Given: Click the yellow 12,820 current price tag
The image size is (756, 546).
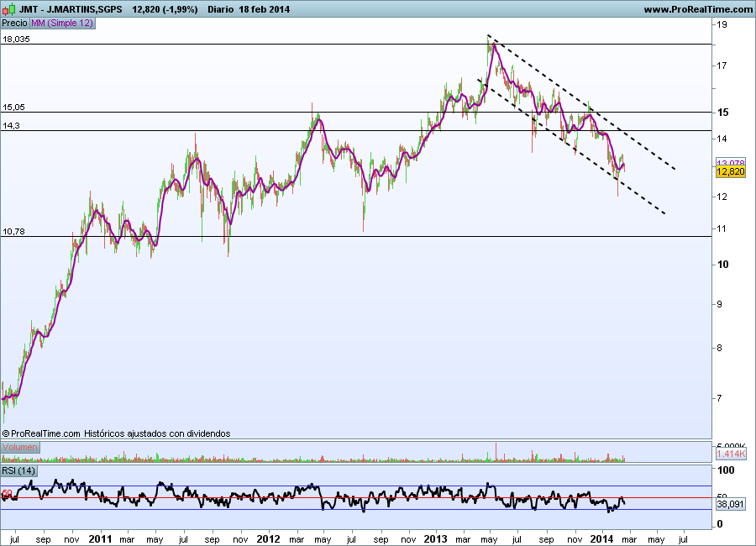Looking at the screenshot, I should [731, 171].
